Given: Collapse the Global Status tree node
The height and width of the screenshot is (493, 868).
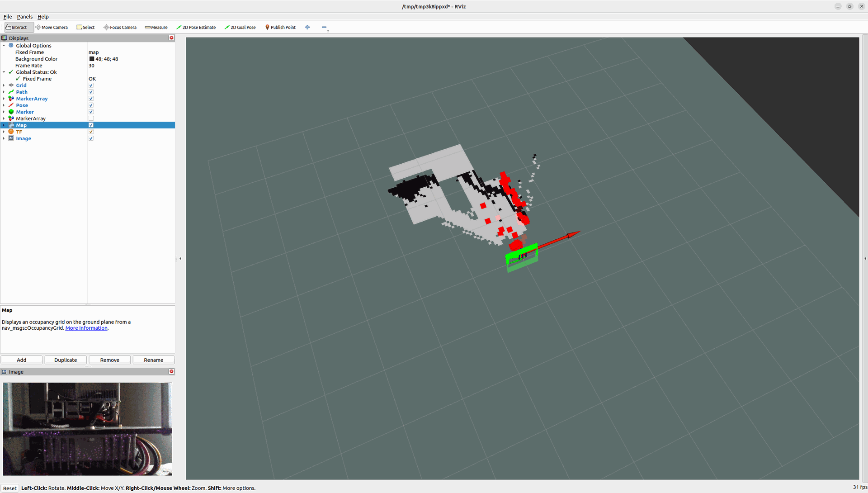Looking at the screenshot, I should coord(4,72).
